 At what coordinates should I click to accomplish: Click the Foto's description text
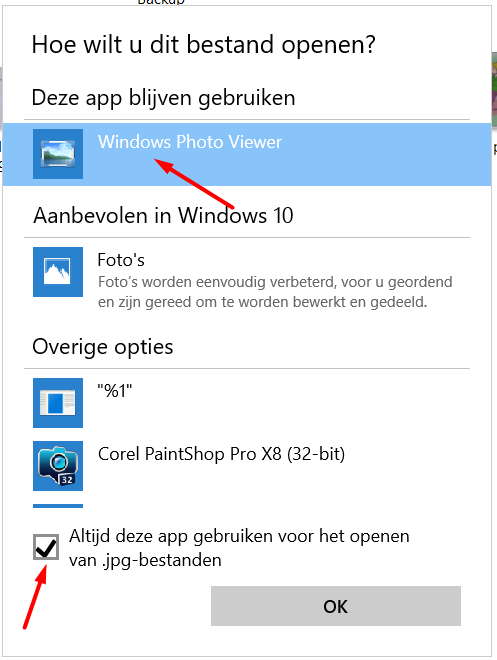pyautogui.click(x=275, y=292)
